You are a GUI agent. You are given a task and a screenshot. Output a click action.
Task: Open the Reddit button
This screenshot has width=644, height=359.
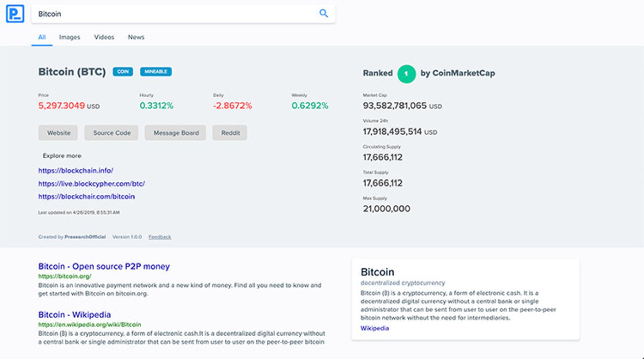230,133
